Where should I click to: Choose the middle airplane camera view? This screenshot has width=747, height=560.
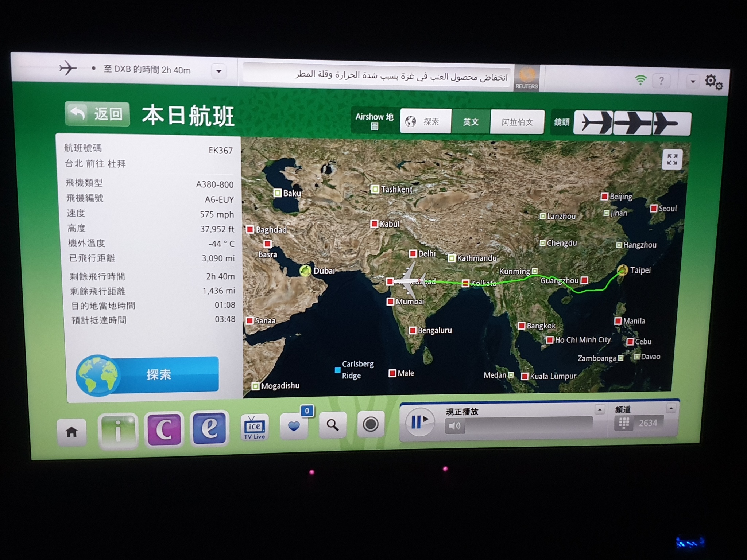(633, 123)
